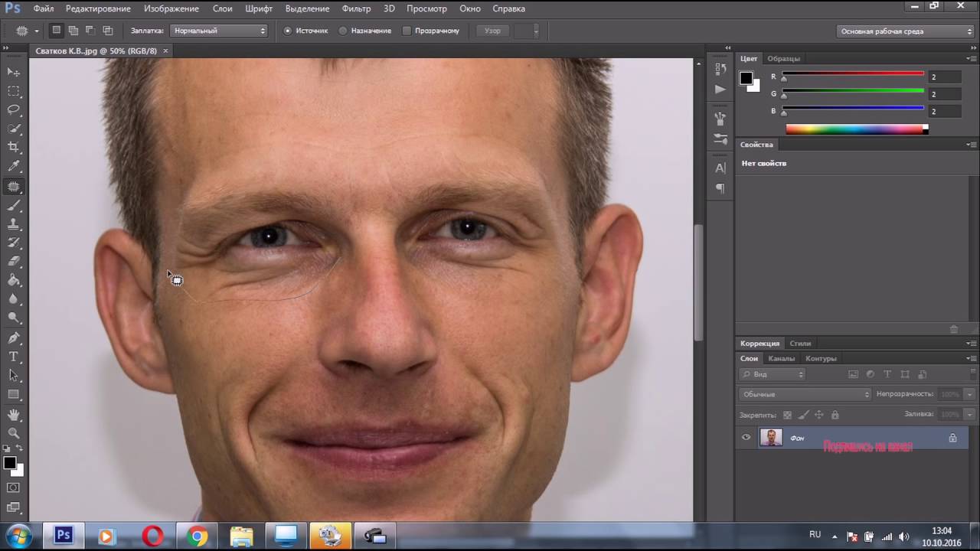980x551 pixels.
Task: Toggle lock position icon
Action: pyautogui.click(x=819, y=415)
